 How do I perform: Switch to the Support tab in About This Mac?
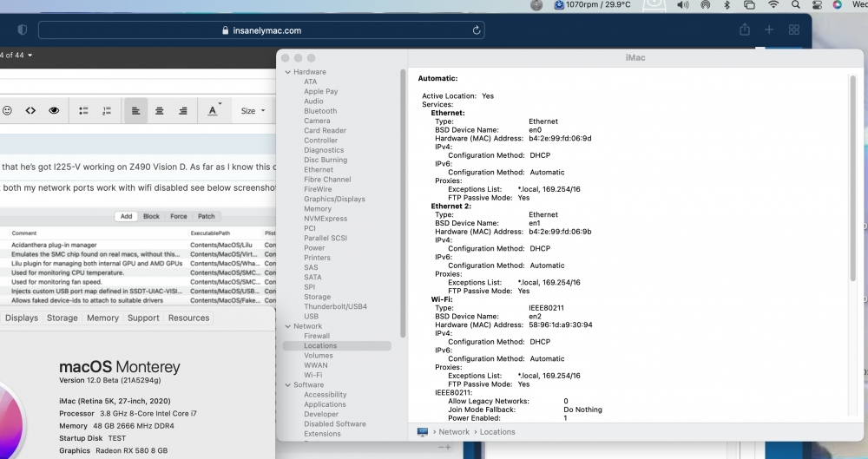143,318
